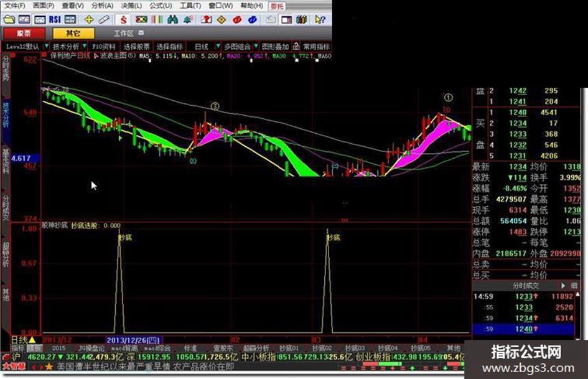Switch to the 超赢分析 indicator tab
The image size is (588, 379).
[x=256, y=349]
